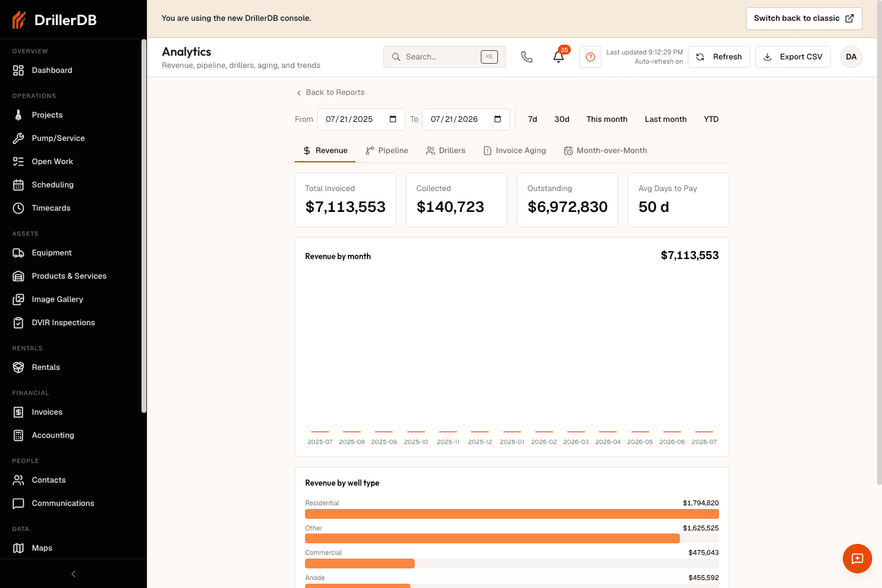Click the 2026-07 chart bar label
Screen dimensions: 882x588
tap(704, 442)
